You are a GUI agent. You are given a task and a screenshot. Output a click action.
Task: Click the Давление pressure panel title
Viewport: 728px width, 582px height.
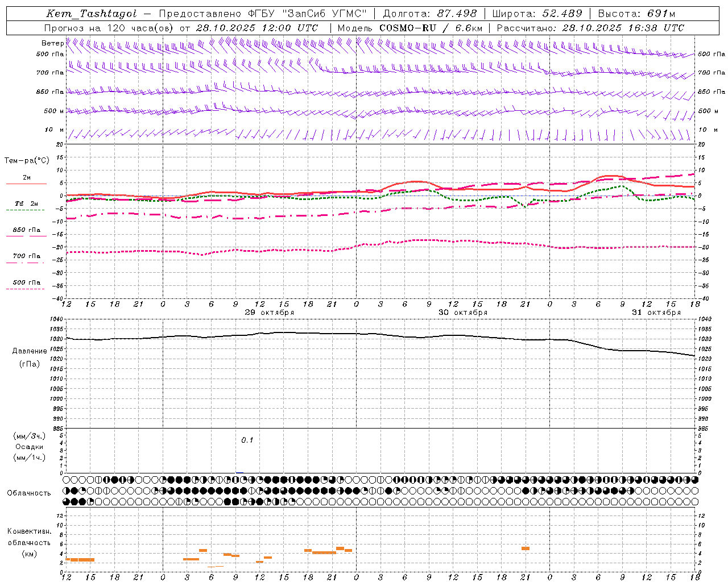pos(30,351)
